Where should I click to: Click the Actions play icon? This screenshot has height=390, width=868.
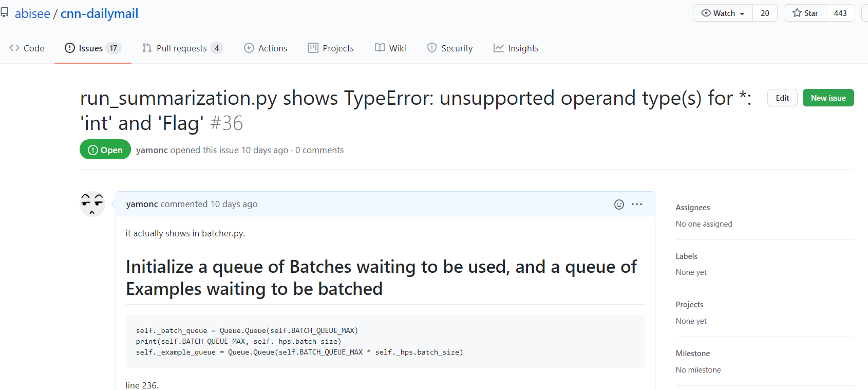coord(249,48)
